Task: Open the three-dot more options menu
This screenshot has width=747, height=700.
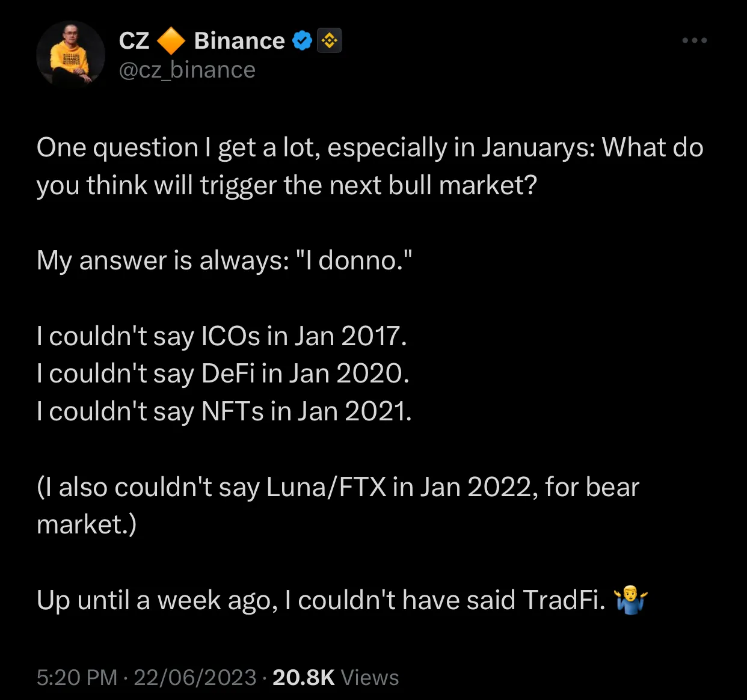Action: (x=695, y=40)
